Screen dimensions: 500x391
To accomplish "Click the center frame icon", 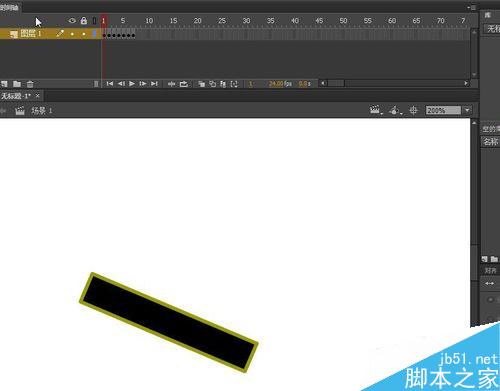I will pyautogui.click(x=171, y=84).
